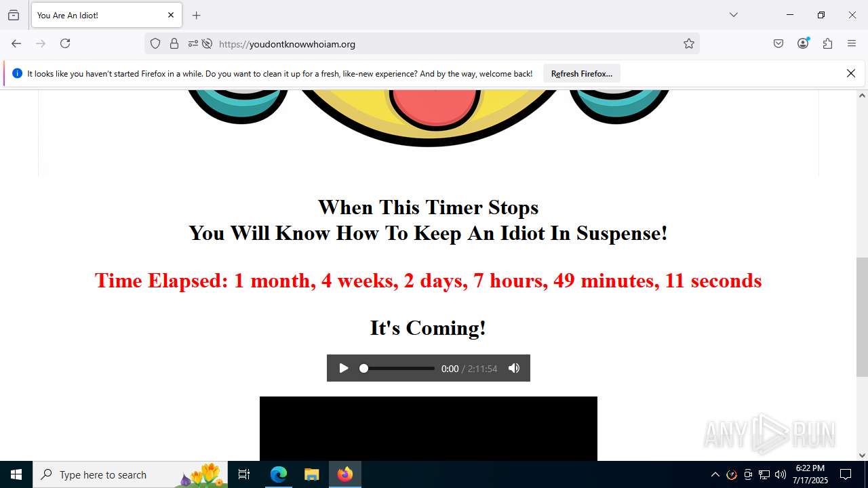Bookmark this page with the star
The height and width of the screenshot is (488, 868).
689,43
